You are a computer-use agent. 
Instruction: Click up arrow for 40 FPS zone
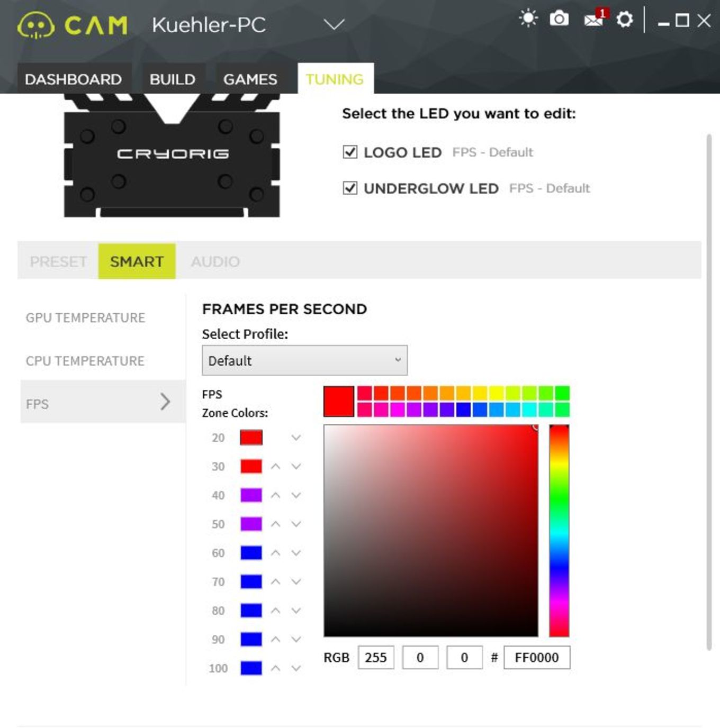(x=275, y=495)
